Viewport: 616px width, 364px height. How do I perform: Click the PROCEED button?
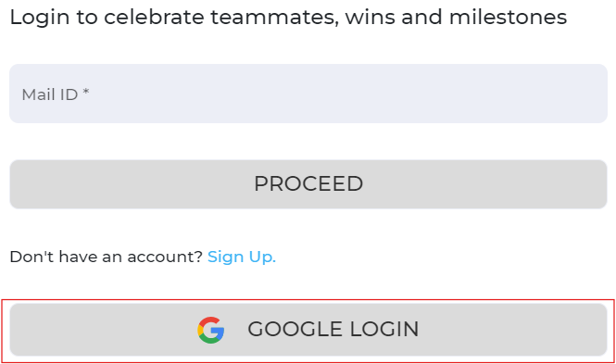pos(308,183)
